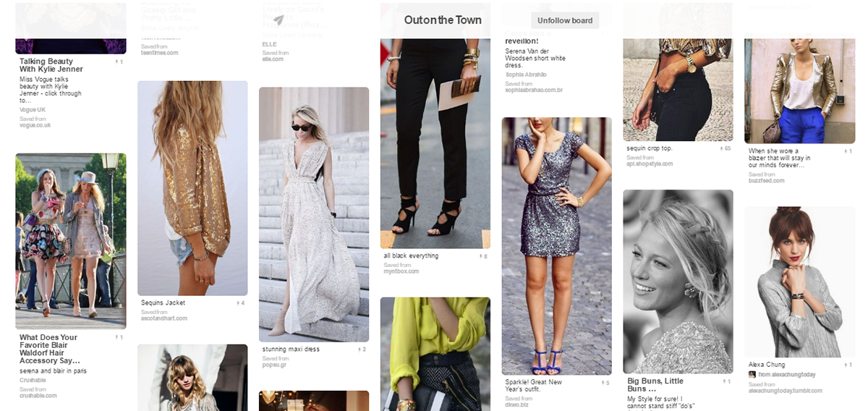The image size is (868, 411).
Task: Click 'Sophia Abrahão' pinner name
Action: [x=526, y=75]
